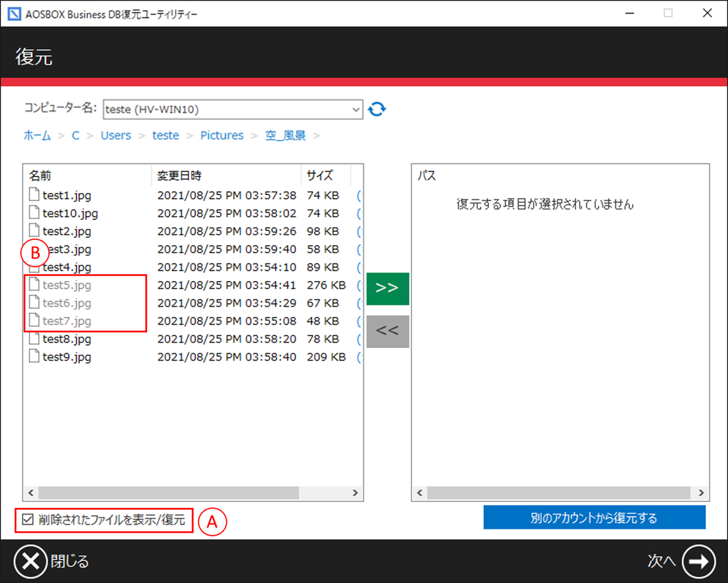Open 空_風景 folder in breadcrumb

[x=286, y=135]
